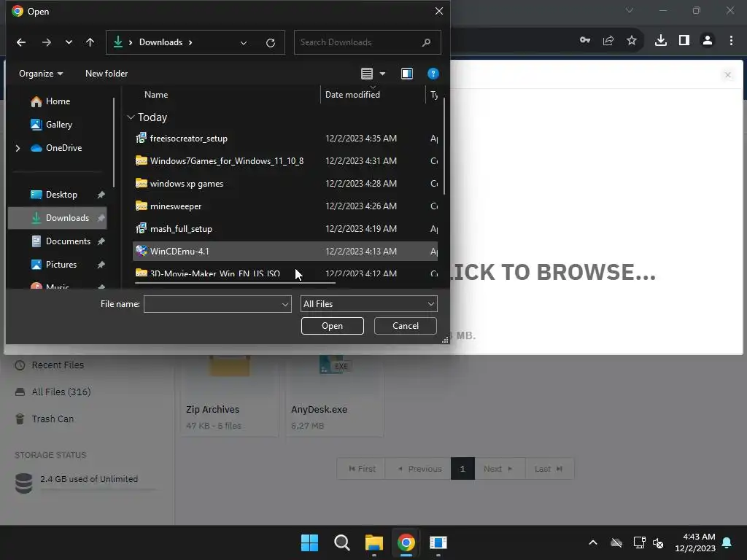Open Trash Can in the sidebar
Image resolution: width=747 pixels, height=560 pixels.
click(x=44, y=419)
